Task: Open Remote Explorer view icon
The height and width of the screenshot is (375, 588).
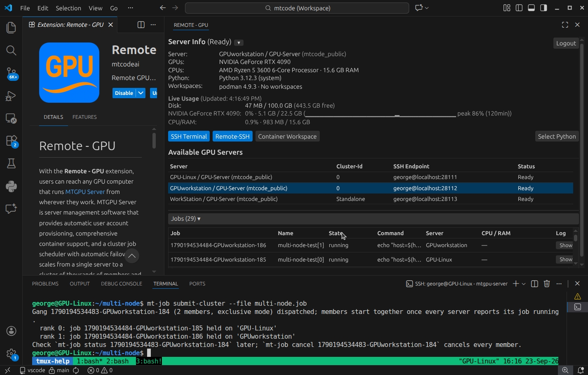Action: tap(11, 118)
